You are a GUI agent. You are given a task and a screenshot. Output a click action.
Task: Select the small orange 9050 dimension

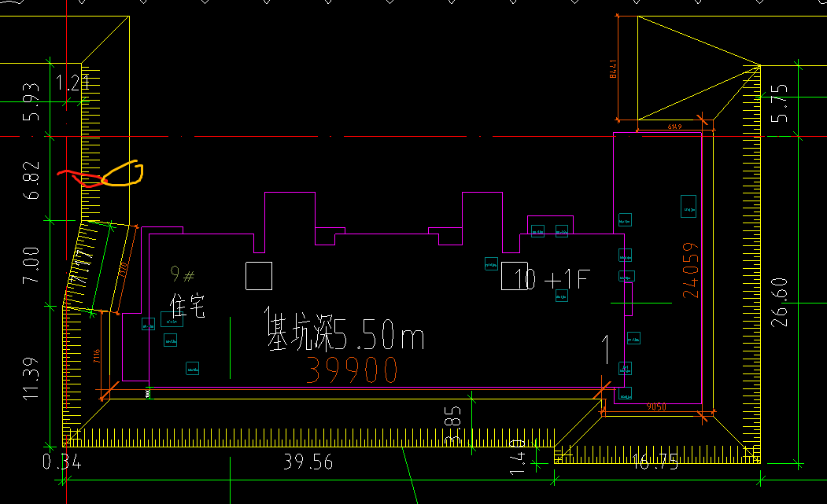point(656,407)
